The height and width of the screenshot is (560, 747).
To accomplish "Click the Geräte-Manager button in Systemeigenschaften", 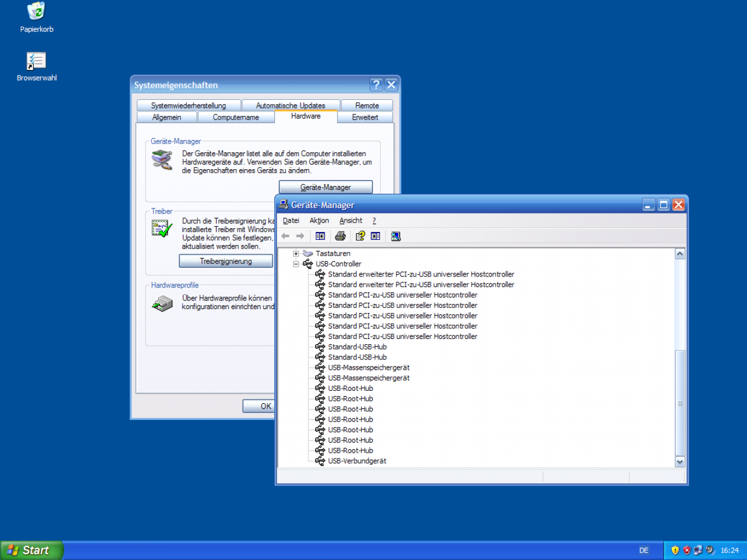I will tap(326, 187).
